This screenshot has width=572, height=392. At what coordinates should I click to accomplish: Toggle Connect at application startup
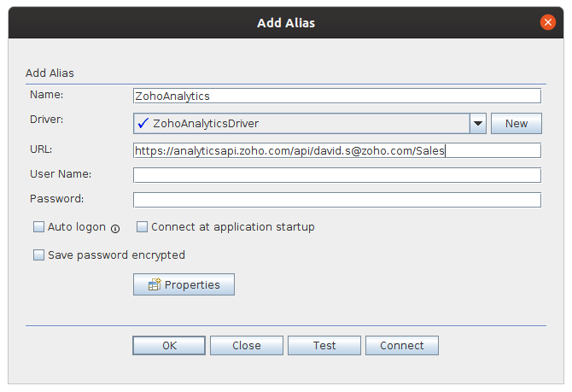(143, 227)
